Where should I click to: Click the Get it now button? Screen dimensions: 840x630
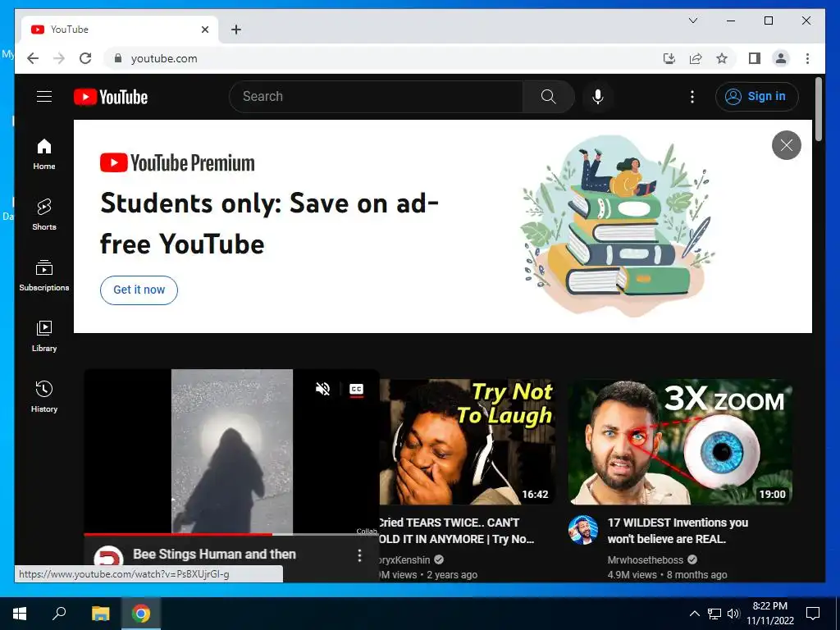(139, 290)
